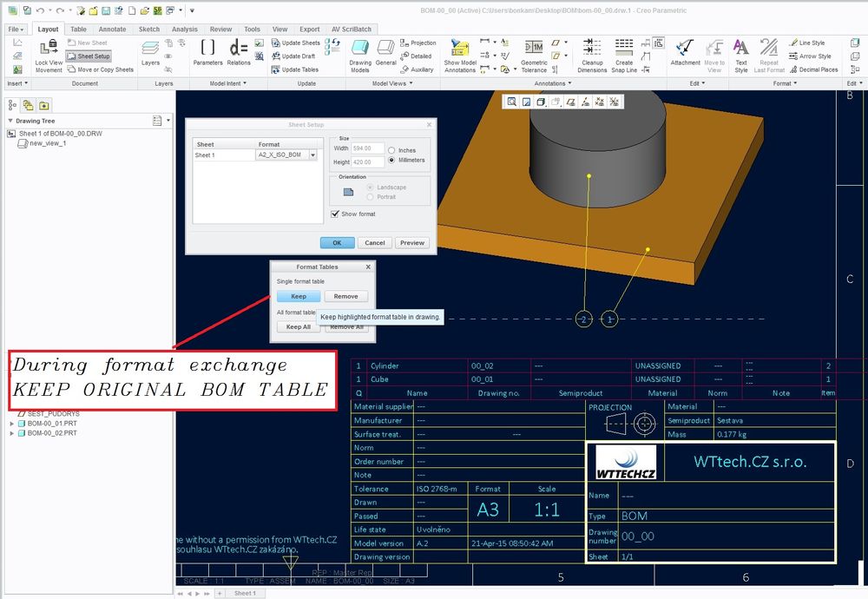Viewport: 868px width, 599px height.
Task: Click the Save icon in quick access toolbar
Action: click(x=106, y=10)
